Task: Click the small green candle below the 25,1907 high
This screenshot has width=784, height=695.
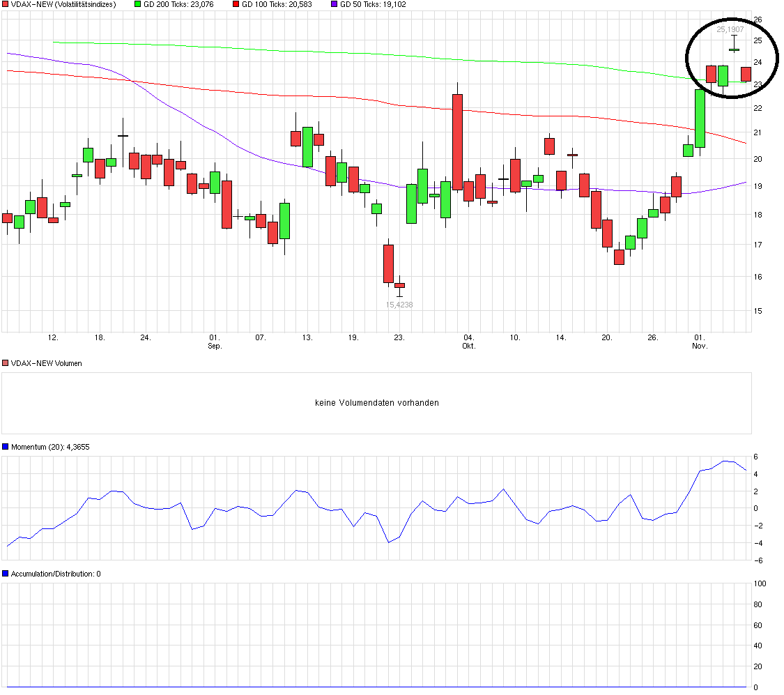Action: [734, 49]
